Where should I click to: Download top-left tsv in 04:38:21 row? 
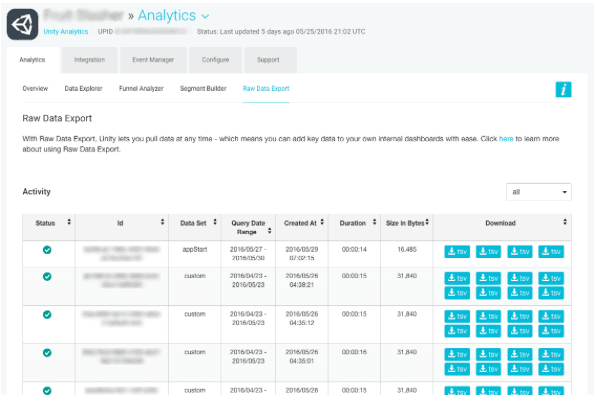(457, 278)
